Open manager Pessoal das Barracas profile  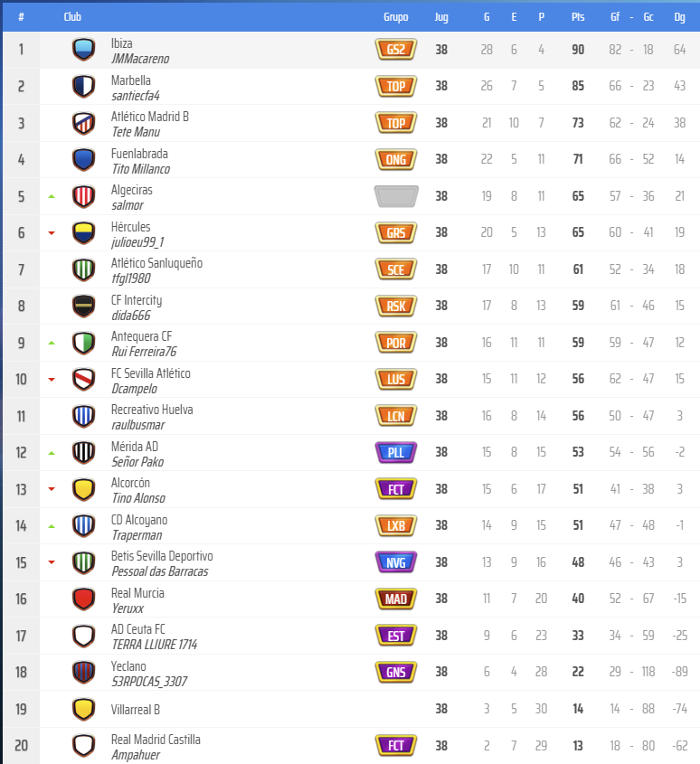pos(159,571)
